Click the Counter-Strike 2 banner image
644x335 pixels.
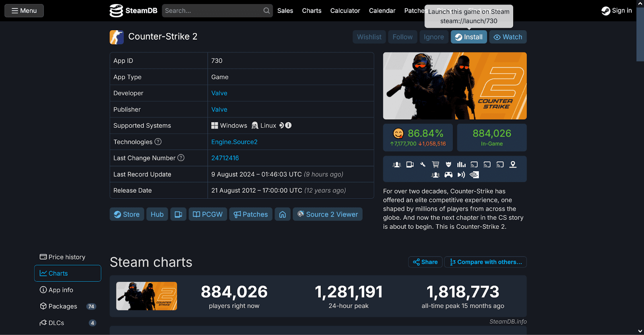click(x=455, y=86)
